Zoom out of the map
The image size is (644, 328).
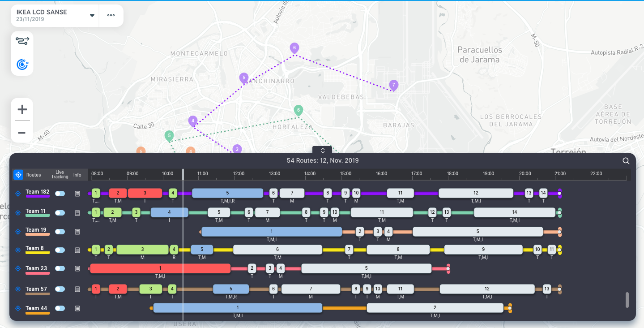(22, 133)
